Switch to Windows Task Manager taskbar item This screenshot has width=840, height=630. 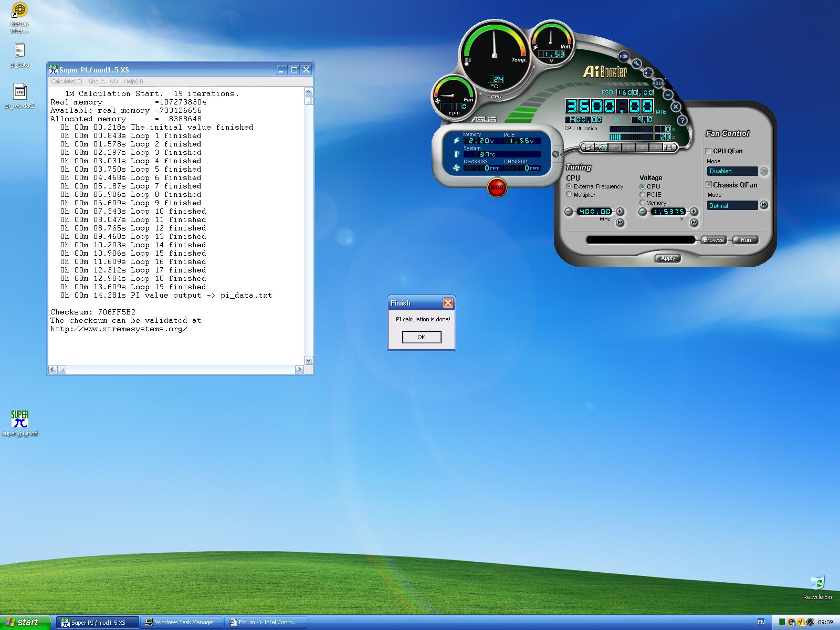tap(183, 623)
